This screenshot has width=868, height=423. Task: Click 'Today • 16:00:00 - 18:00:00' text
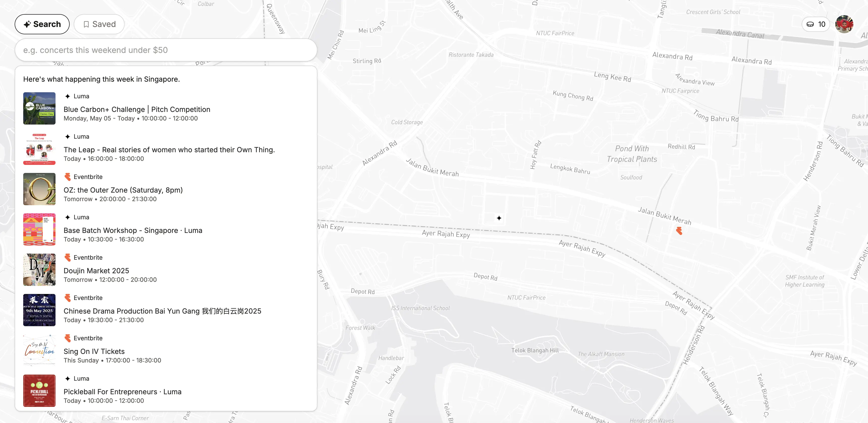coord(104,159)
